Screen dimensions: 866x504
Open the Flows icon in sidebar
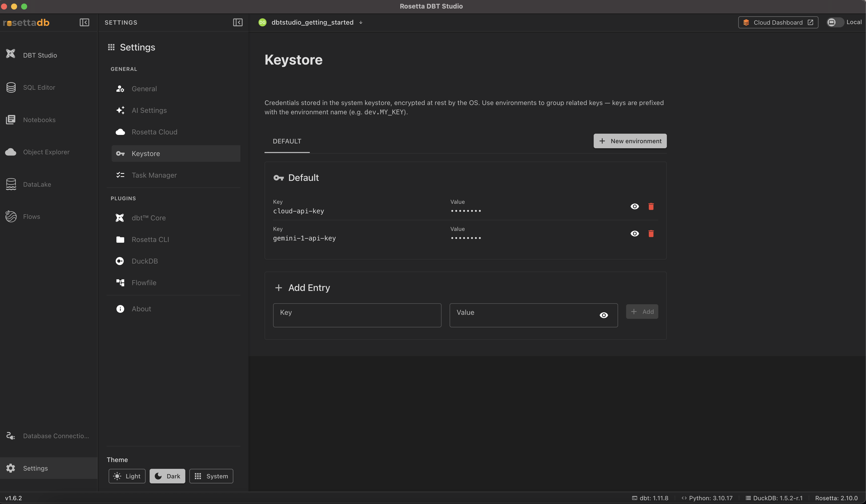pyautogui.click(x=11, y=216)
